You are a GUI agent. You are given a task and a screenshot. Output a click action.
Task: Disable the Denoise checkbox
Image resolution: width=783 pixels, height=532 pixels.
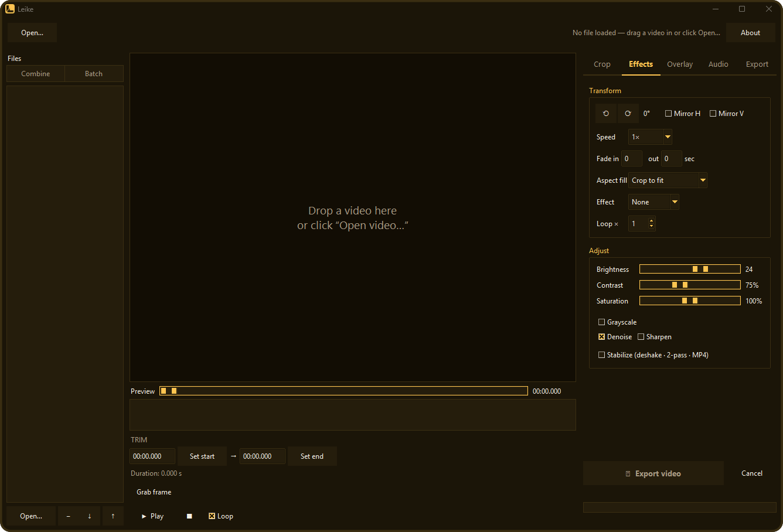615,337
